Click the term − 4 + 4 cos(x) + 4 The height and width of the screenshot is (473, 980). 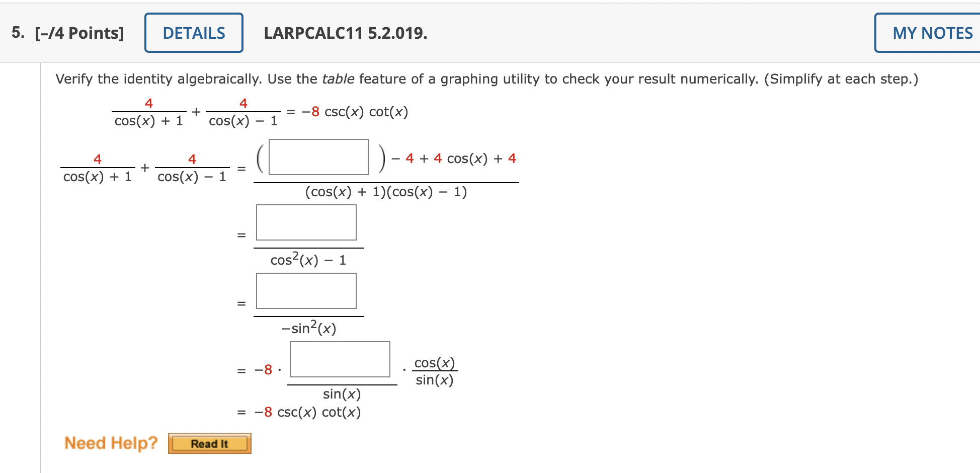coord(452,159)
